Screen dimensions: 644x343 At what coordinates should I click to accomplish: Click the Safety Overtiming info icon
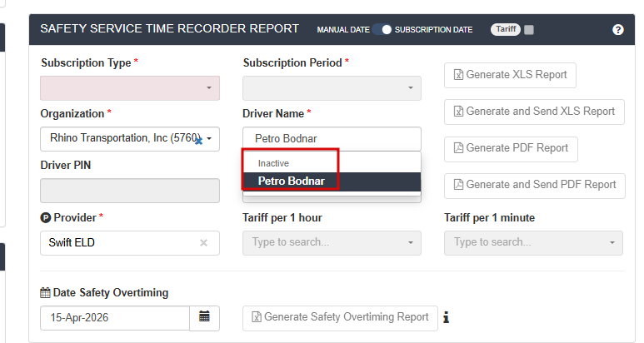click(447, 317)
